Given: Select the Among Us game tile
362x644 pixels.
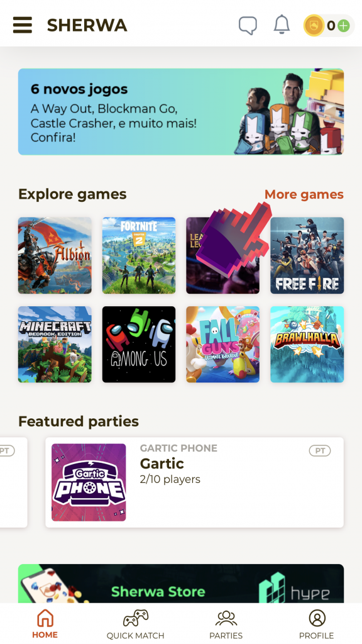Looking at the screenshot, I should (139, 344).
